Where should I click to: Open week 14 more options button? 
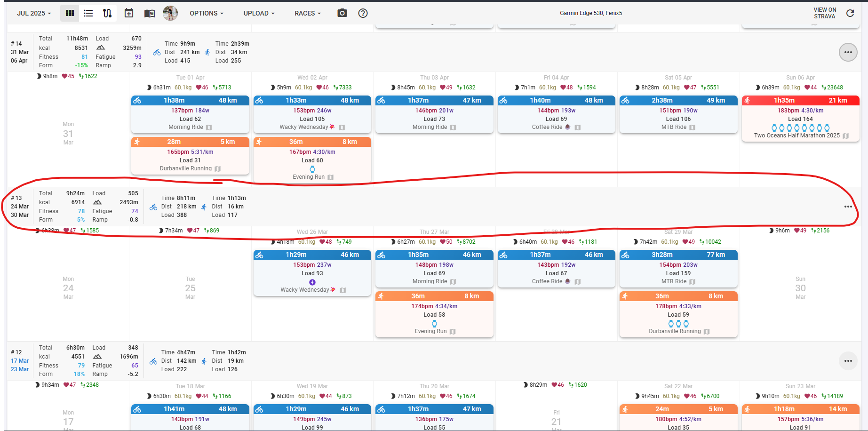[848, 52]
